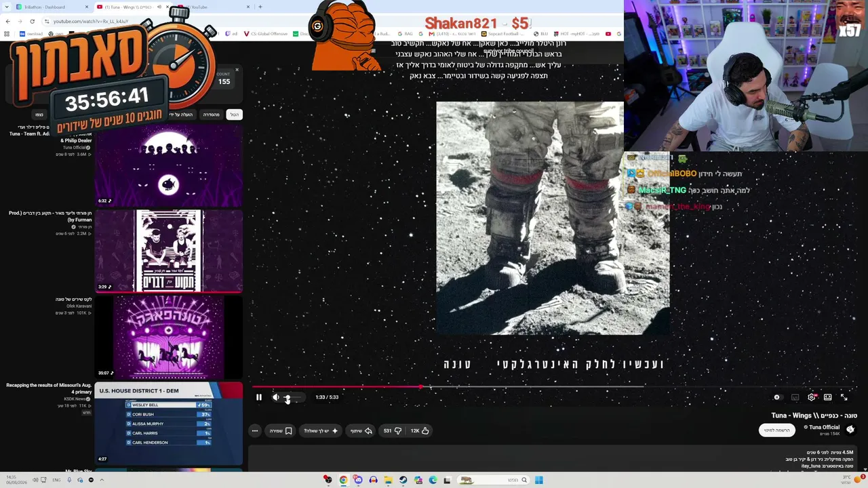868x488 pixels.
Task: Adjust the volume slider handle
Action: [x=288, y=398]
